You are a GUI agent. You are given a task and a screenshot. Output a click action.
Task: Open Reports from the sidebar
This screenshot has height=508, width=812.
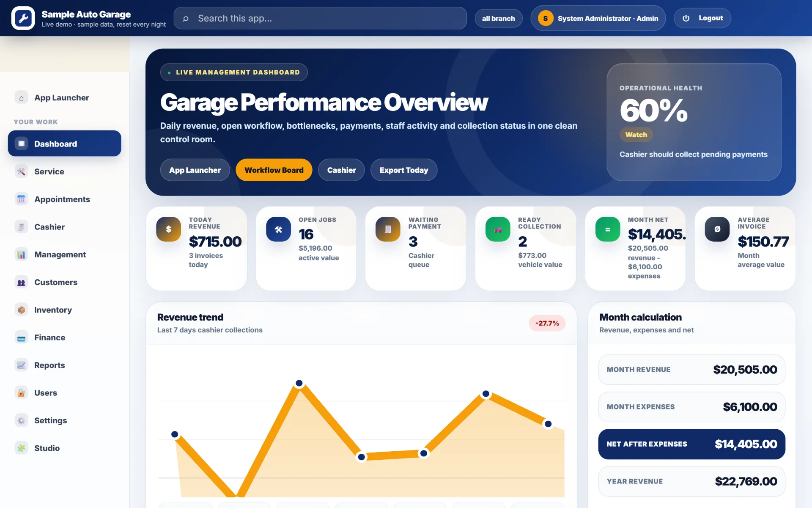[x=64, y=365]
